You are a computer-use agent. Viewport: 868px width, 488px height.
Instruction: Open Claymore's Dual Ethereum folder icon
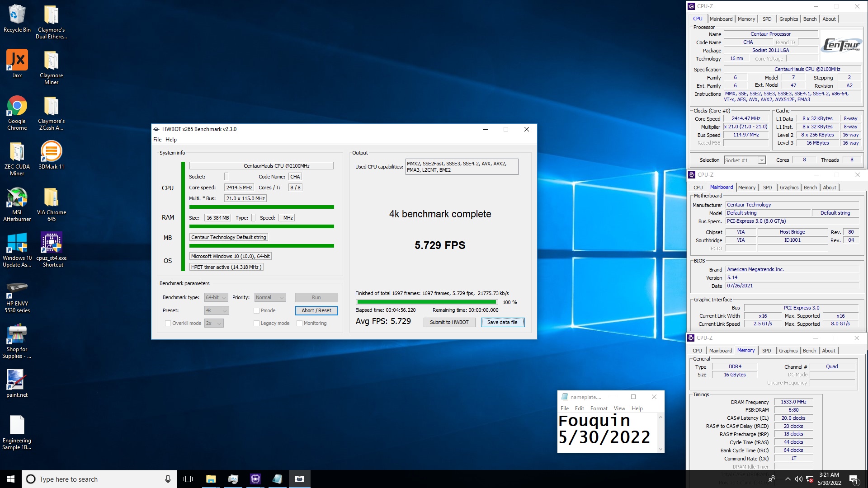tap(51, 22)
